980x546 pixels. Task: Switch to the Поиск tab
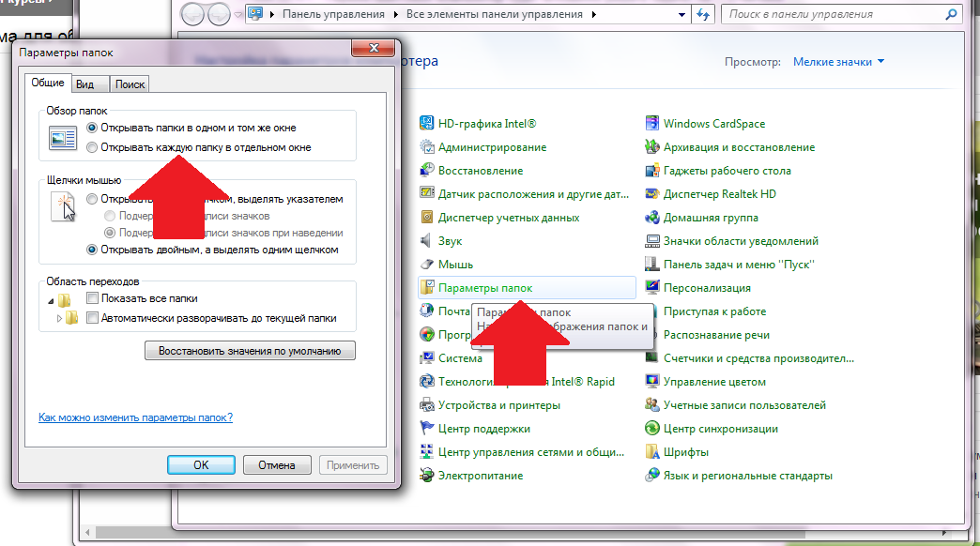click(x=130, y=84)
